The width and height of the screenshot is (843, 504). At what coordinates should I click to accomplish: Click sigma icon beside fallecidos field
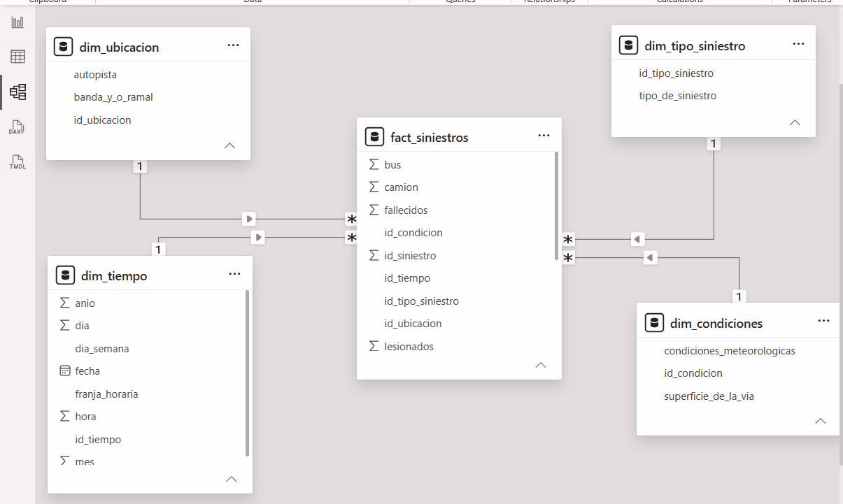click(x=373, y=210)
